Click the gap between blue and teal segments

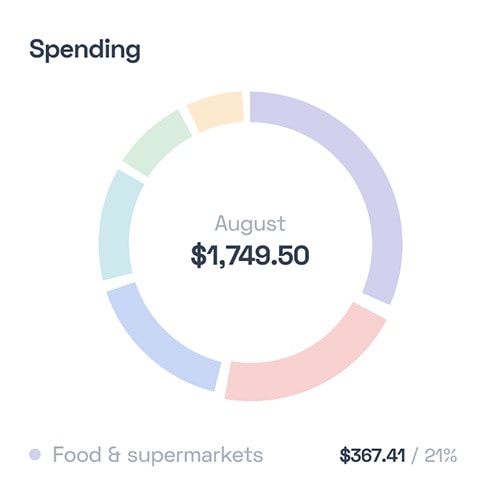pyautogui.click(x=120, y=282)
